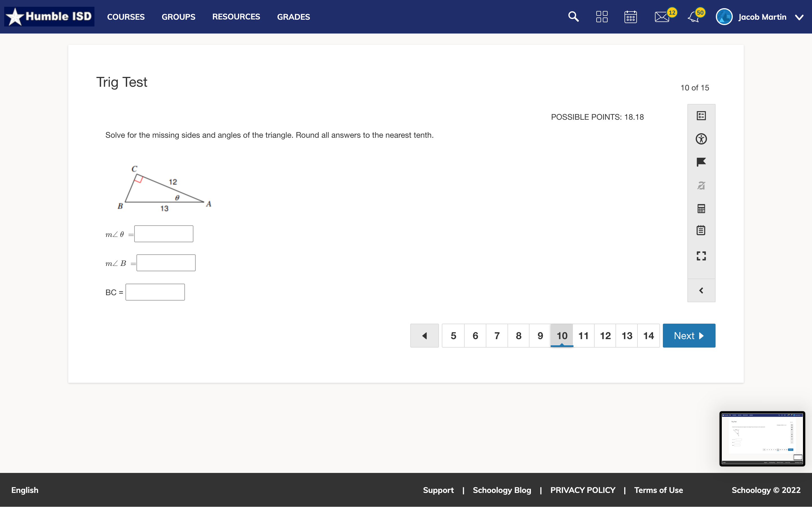
Task: Enter fullscreen mode for the test
Action: pos(701,256)
